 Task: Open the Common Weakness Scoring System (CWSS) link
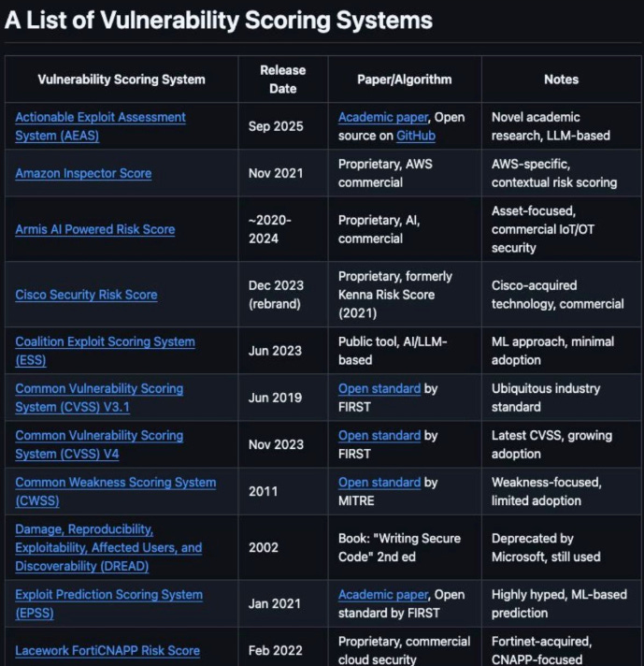pos(116,491)
